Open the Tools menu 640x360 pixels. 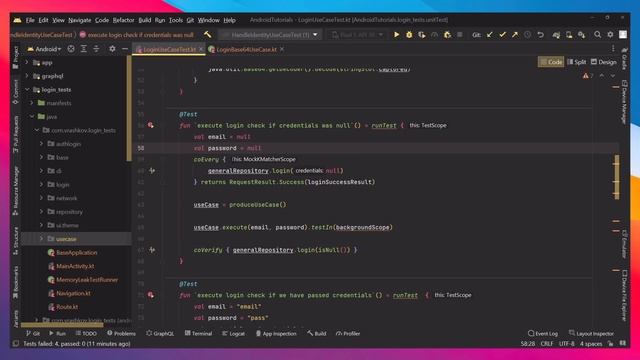point(176,20)
